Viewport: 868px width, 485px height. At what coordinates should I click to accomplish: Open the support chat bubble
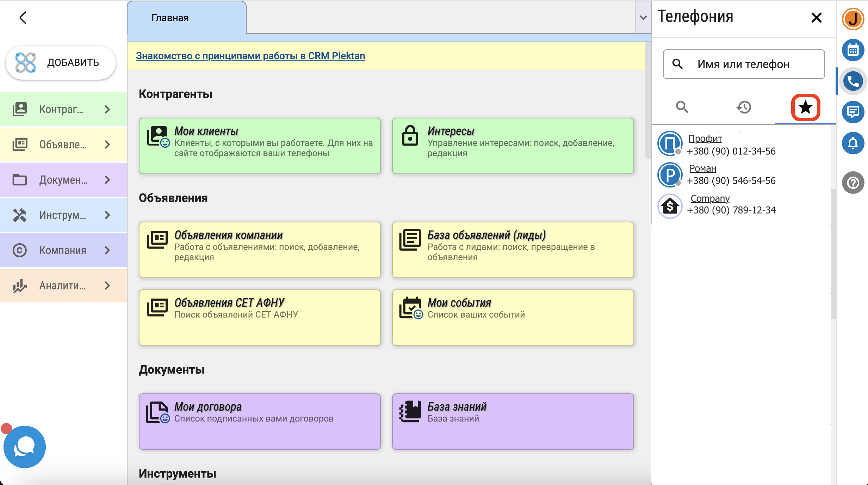click(x=24, y=447)
